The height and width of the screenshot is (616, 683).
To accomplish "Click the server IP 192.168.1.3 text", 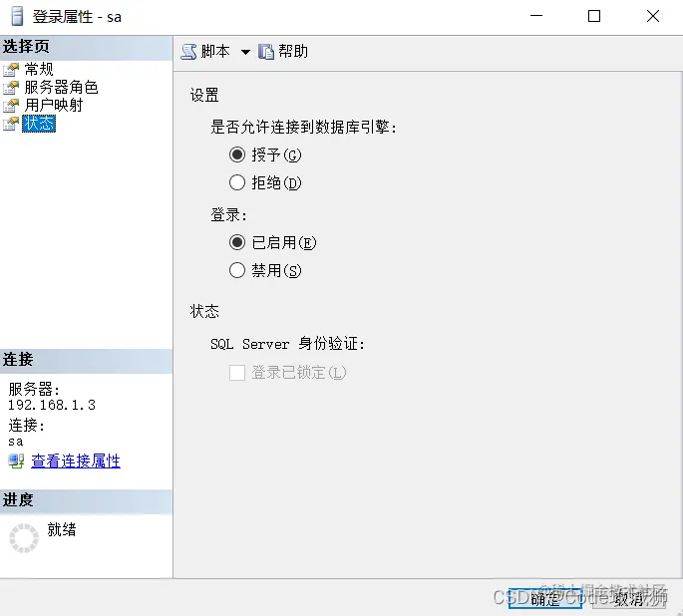I will pyautogui.click(x=52, y=405).
